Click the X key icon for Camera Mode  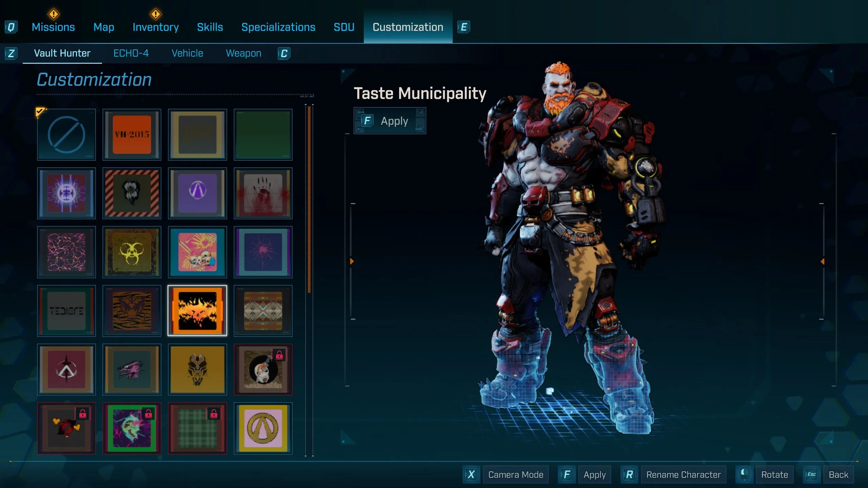471,474
